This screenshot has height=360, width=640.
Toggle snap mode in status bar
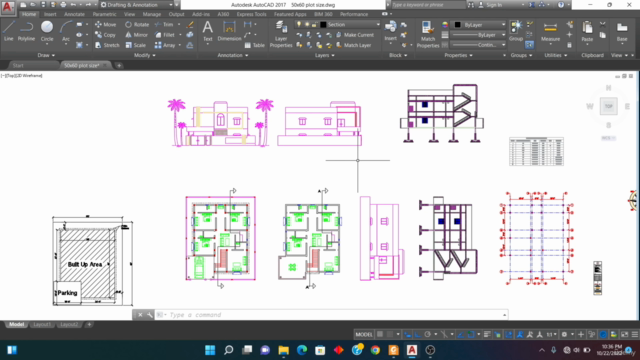[390, 334]
